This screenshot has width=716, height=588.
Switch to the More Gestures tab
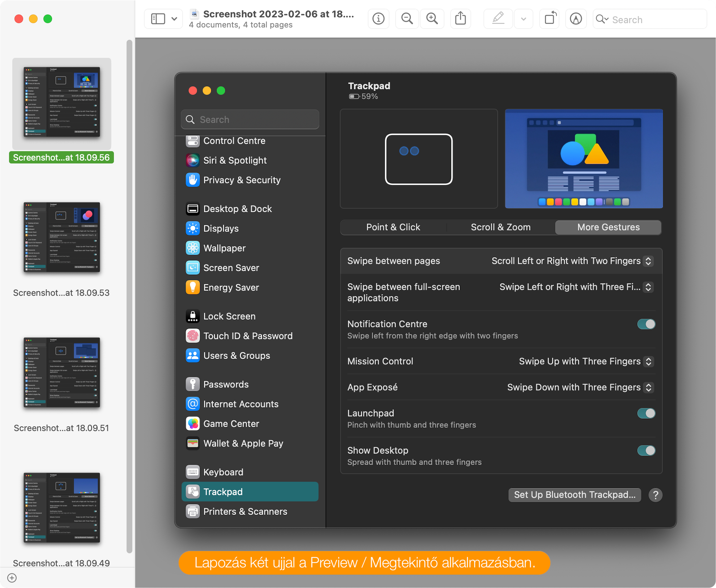pos(608,227)
